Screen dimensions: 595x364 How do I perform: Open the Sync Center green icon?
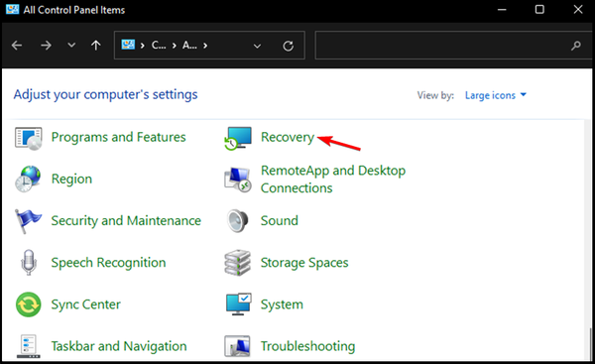pos(29,304)
